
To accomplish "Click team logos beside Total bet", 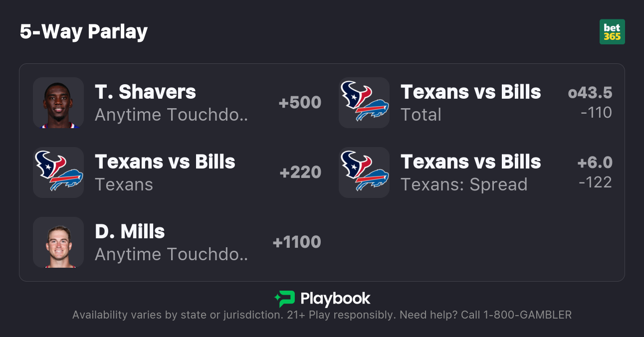I will pos(364,103).
